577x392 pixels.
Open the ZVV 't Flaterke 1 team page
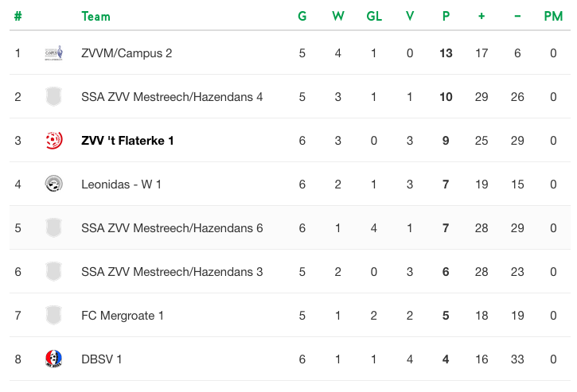point(127,141)
